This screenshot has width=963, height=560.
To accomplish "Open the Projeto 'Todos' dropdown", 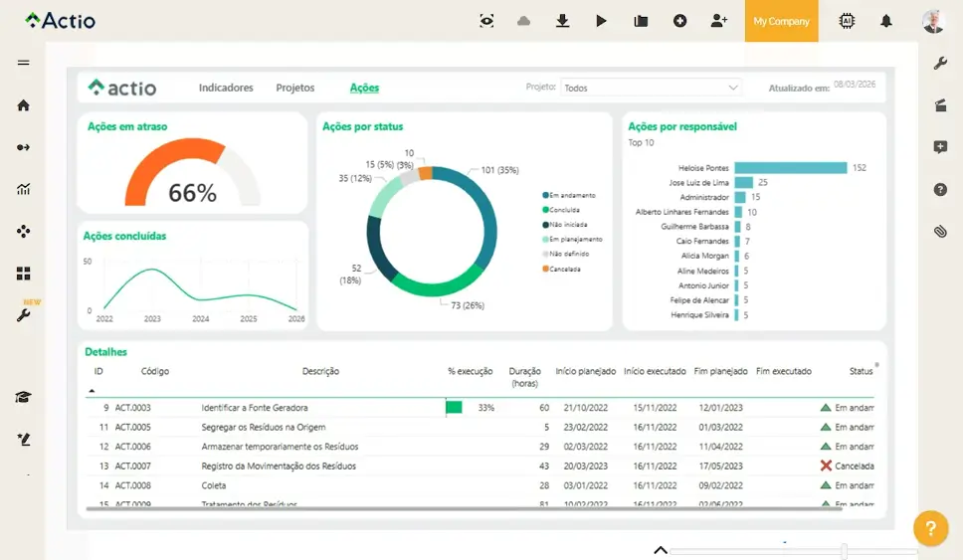I will pyautogui.click(x=652, y=88).
